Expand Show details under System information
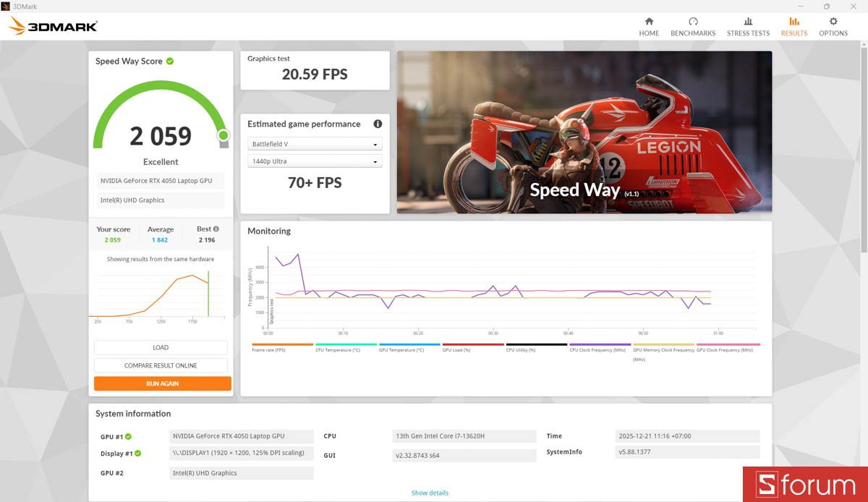This screenshot has height=502, width=868. 430,493
